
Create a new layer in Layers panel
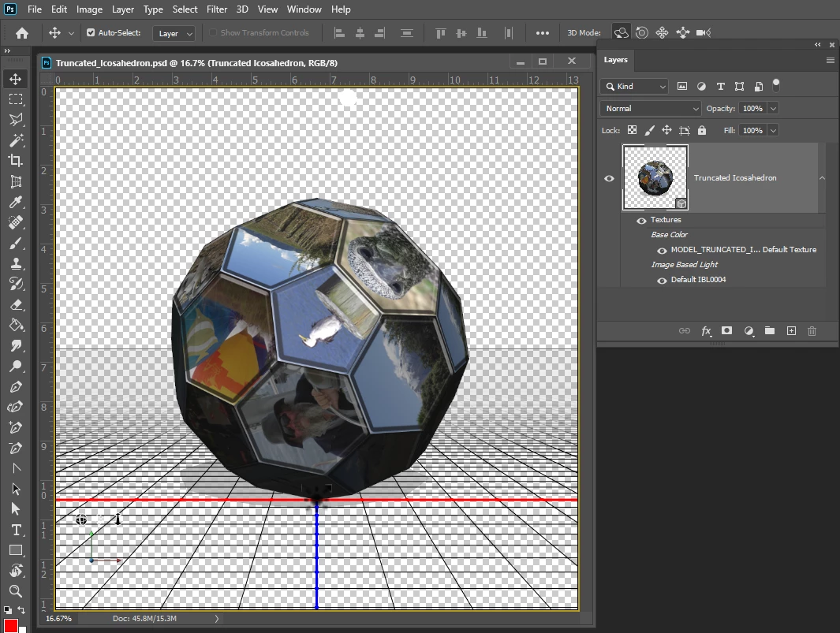[x=791, y=331]
